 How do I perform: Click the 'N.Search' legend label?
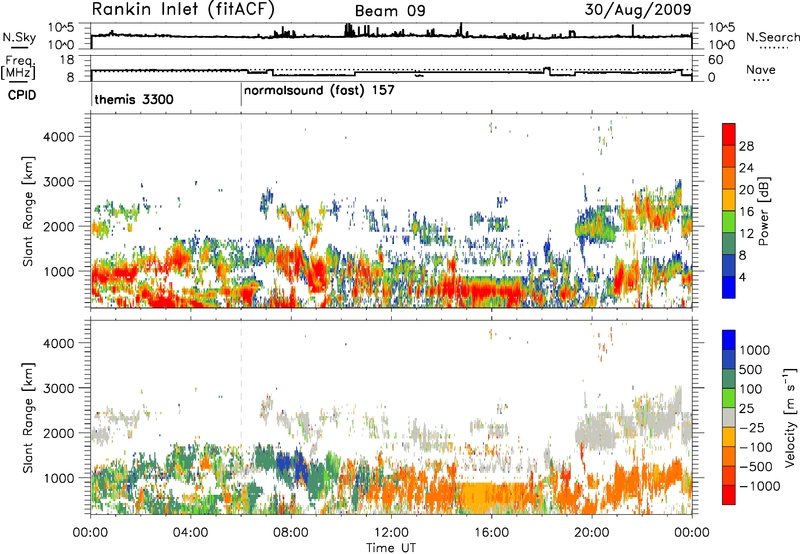(772, 37)
